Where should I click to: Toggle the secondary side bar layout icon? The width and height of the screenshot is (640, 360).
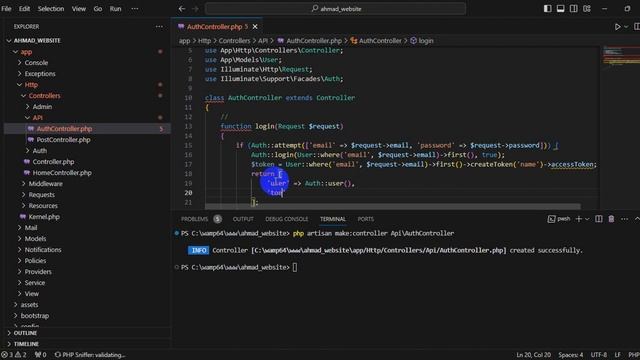click(573, 9)
